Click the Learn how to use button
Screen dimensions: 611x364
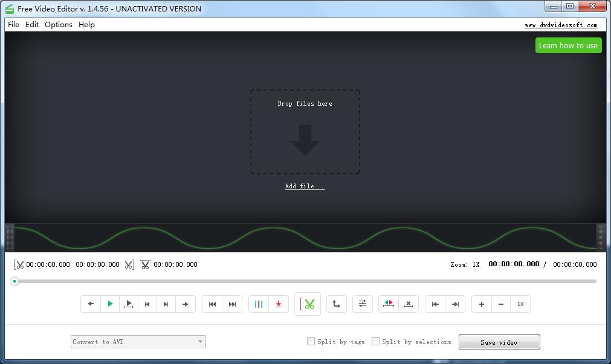point(567,45)
